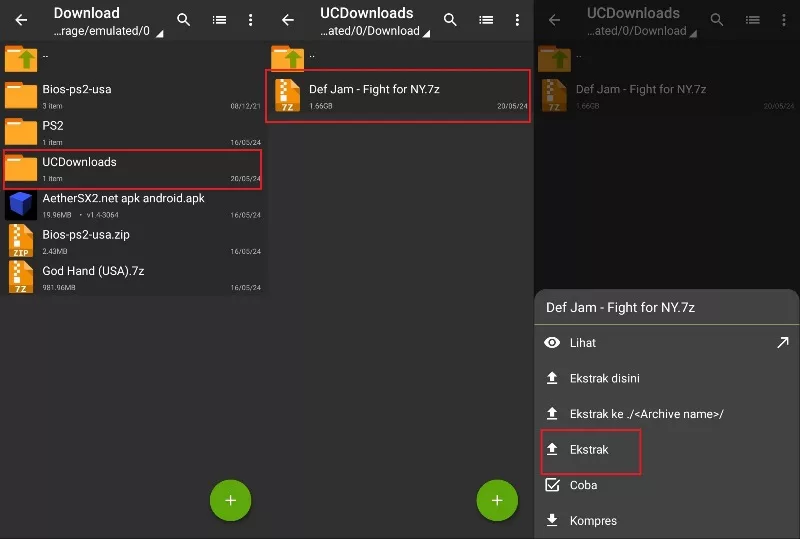Expand path dropdown in middle UCDownloads panel
The image size is (800, 539).
coord(427,34)
